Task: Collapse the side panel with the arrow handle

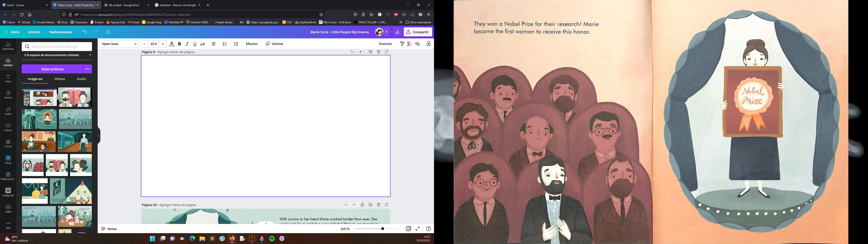Action: 99,136
